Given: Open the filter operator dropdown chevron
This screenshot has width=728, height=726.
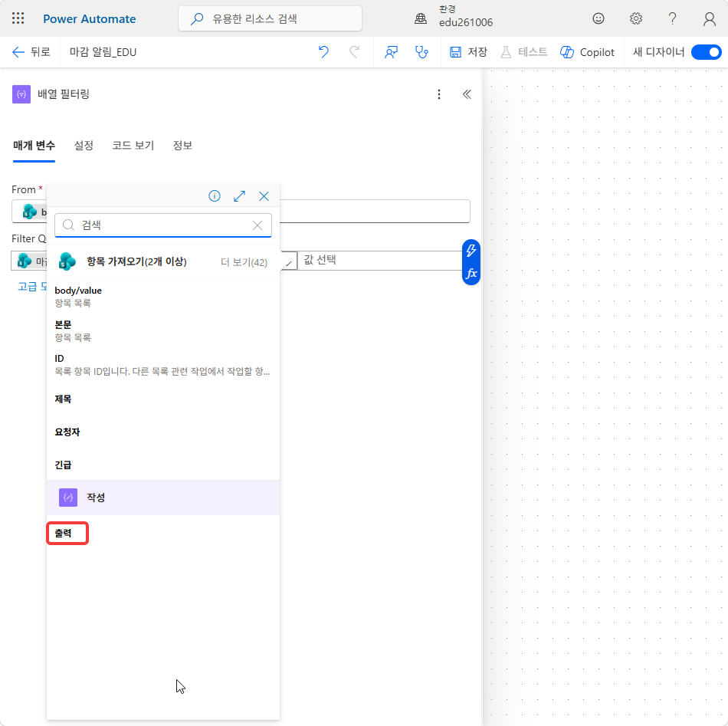Looking at the screenshot, I should (x=288, y=262).
